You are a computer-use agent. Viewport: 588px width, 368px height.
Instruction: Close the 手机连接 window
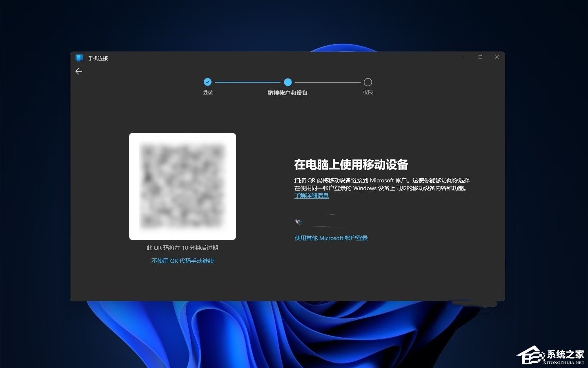pyautogui.click(x=497, y=57)
